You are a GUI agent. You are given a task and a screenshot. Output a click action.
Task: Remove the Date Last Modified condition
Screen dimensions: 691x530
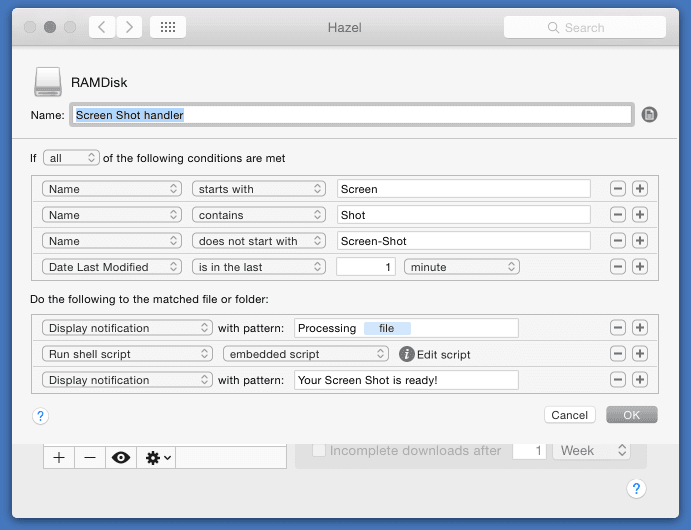pos(618,267)
